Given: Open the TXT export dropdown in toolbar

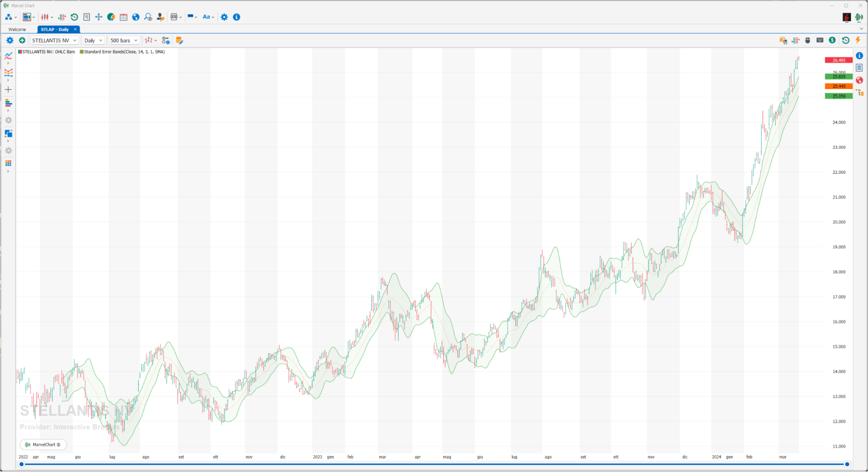Looking at the screenshot, I should [176, 17].
